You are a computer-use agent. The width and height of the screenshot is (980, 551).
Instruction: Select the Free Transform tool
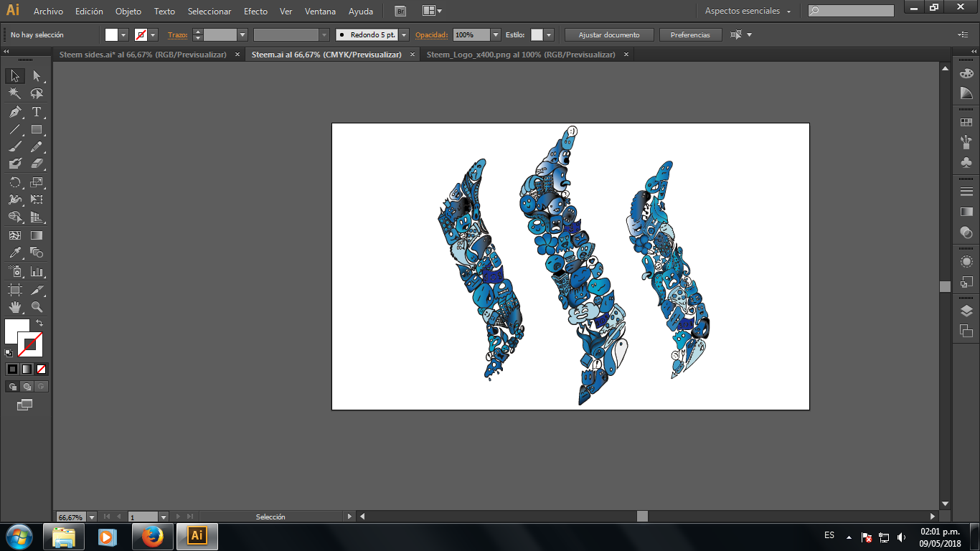point(37,199)
